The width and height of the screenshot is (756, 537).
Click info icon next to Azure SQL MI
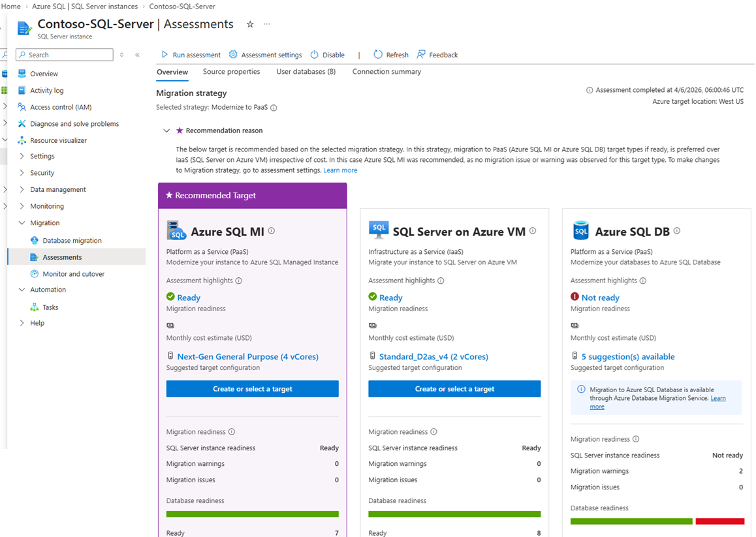272,231
